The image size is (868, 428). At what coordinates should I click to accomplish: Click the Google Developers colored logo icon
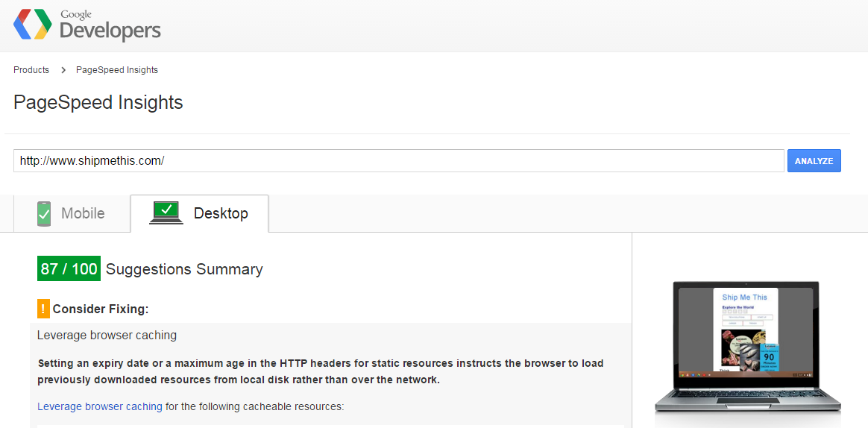[x=32, y=25]
